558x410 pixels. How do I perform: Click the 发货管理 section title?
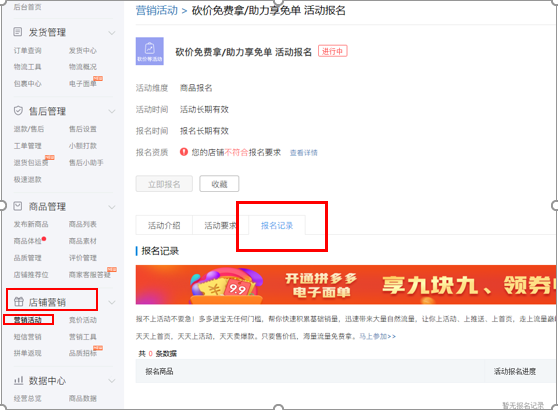click(x=47, y=32)
